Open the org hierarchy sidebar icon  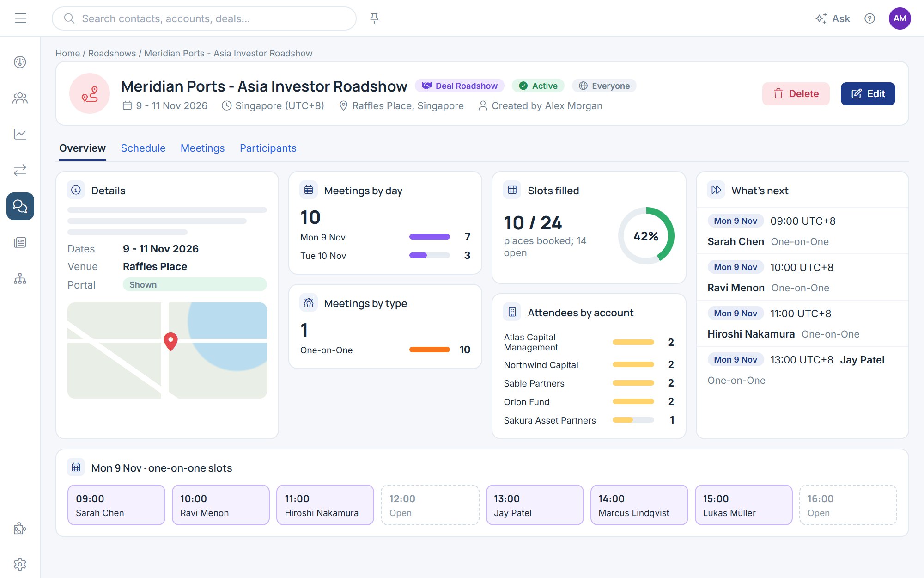20,278
